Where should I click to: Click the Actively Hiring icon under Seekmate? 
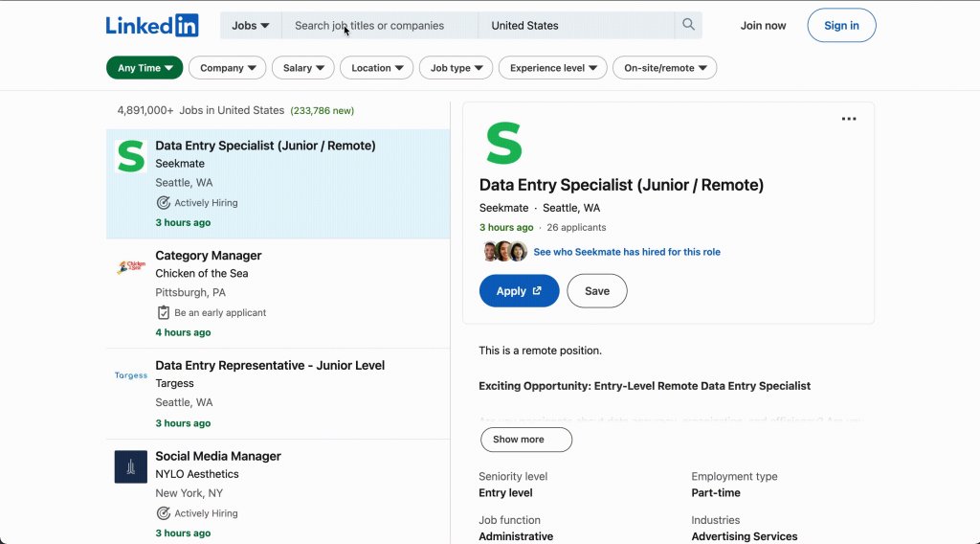click(163, 203)
